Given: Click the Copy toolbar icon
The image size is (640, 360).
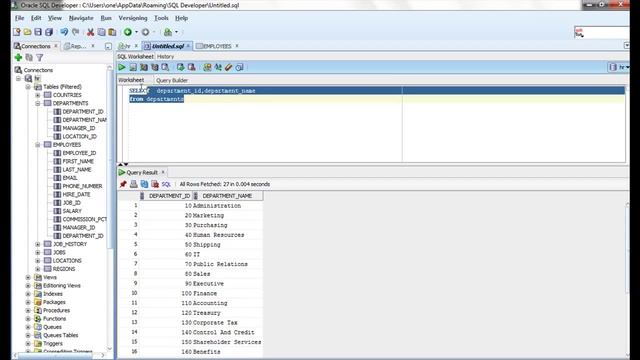Looking at the screenshot, I should pos(101,32).
